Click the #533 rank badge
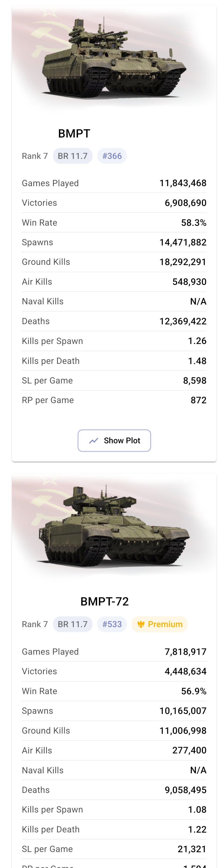 click(112, 624)
